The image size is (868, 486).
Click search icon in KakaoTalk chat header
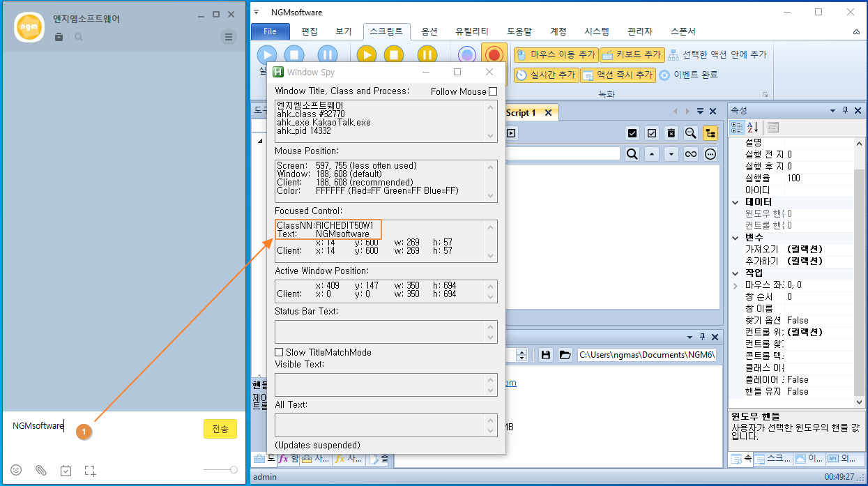click(x=79, y=37)
